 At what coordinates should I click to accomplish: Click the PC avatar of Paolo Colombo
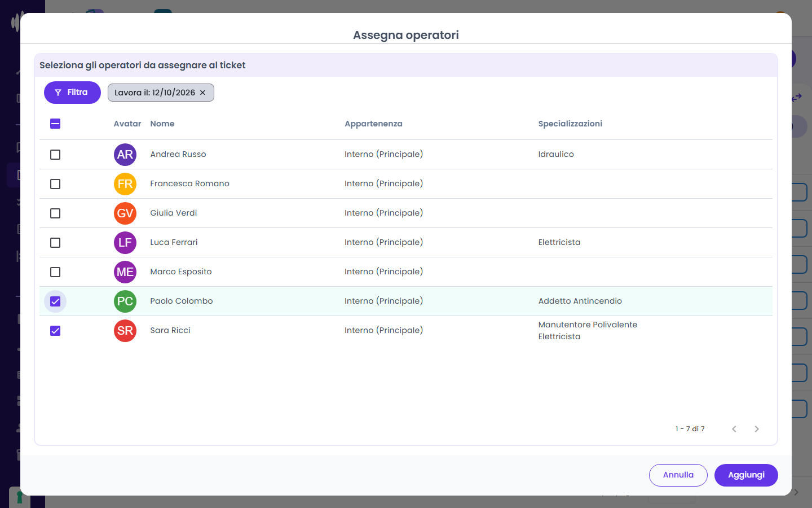pyautogui.click(x=125, y=301)
